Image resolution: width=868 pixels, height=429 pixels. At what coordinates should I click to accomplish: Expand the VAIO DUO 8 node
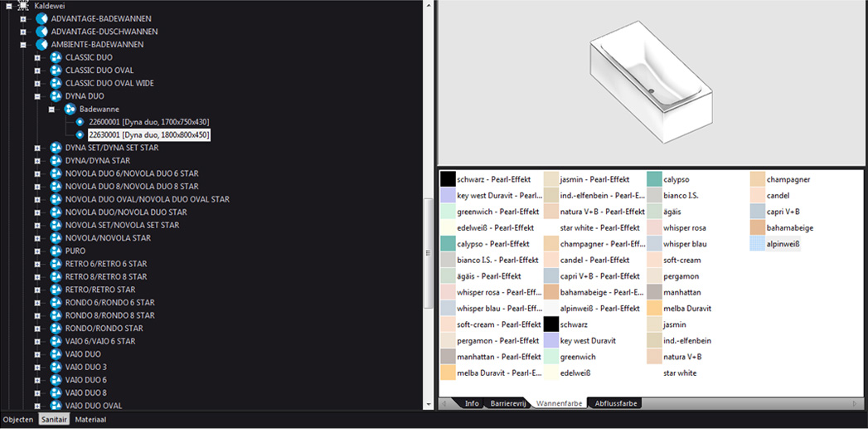click(x=37, y=393)
